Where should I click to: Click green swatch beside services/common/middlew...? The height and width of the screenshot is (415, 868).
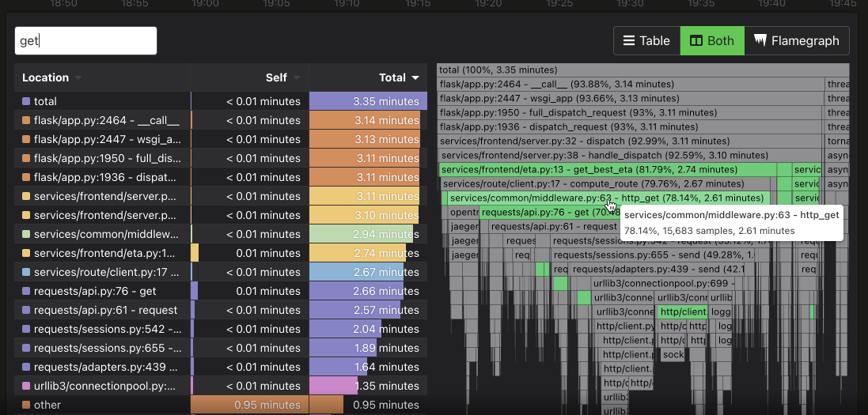pos(25,234)
